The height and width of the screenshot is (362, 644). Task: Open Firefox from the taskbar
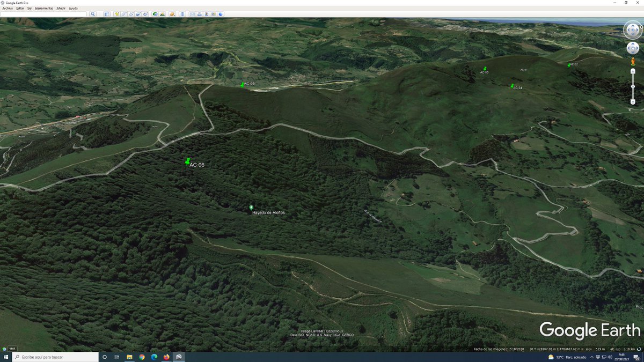point(166,357)
